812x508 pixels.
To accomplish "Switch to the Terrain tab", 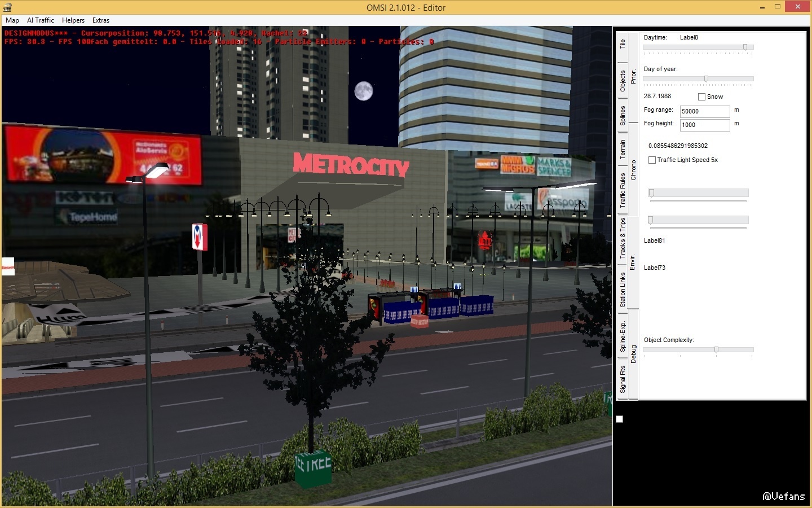I will click(x=623, y=150).
